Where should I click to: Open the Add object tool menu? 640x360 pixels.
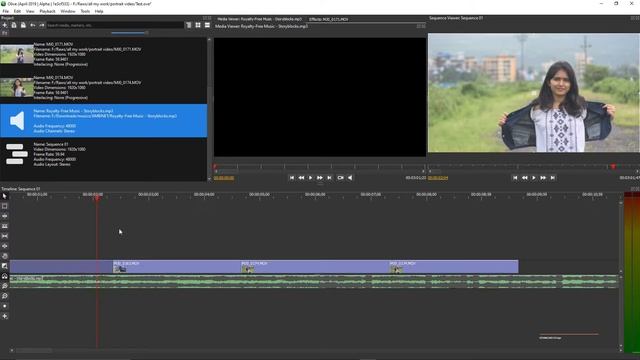4,316
